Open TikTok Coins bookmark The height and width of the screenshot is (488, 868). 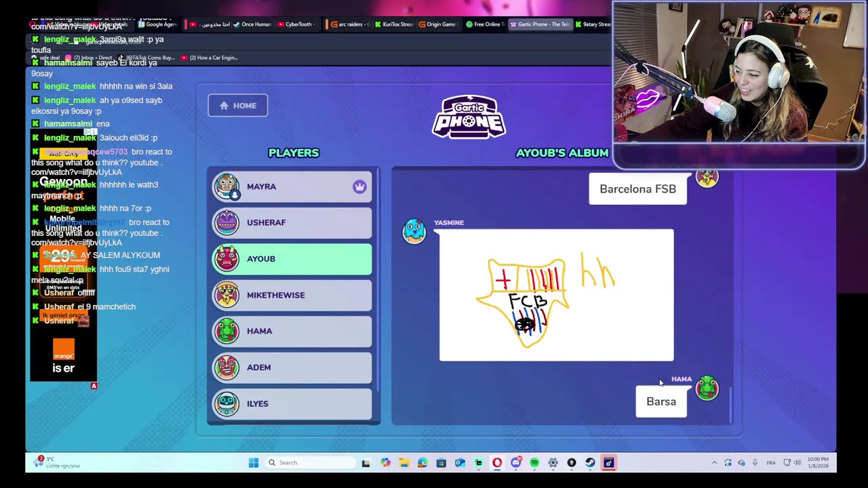146,58
